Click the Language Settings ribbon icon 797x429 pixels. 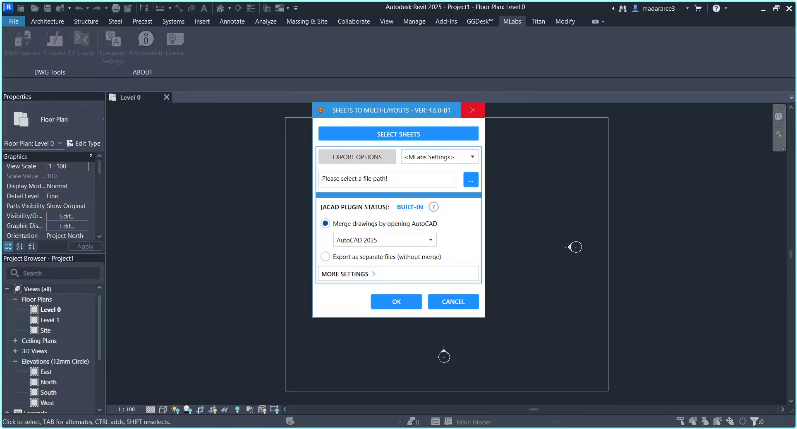click(x=113, y=39)
